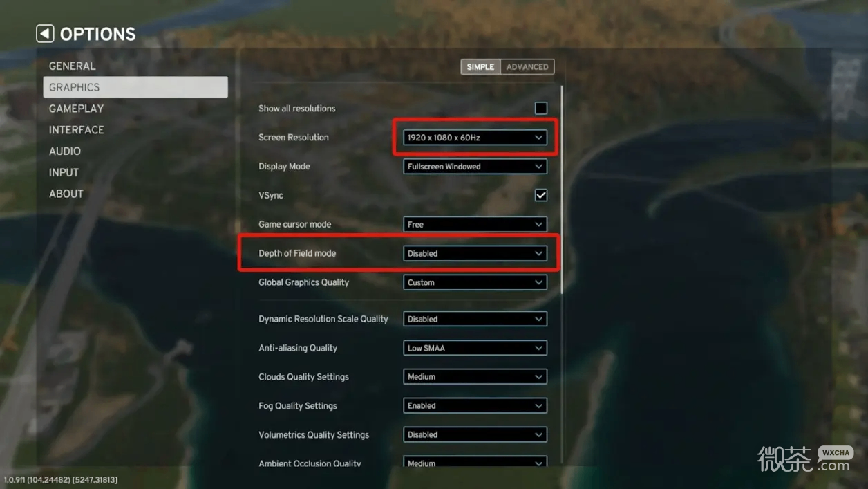Screen dimensions: 868x489
Task: Expand Fog Quality Settings dropdown
Action: point(475,406)
